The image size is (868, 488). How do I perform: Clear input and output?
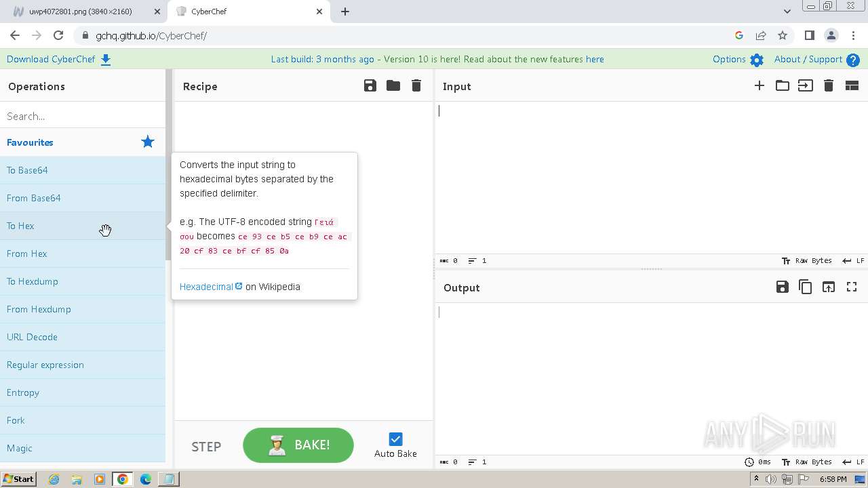(x=829, y=85)
